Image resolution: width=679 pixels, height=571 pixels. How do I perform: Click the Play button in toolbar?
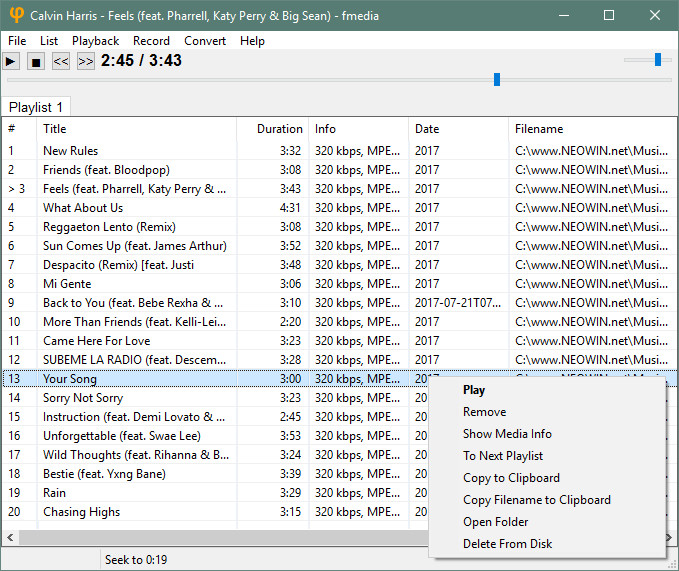pyautogui.click(x=11, y=62)
